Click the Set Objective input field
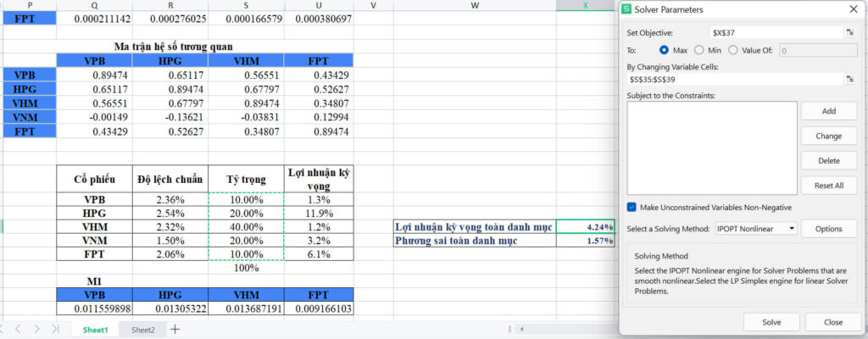The width and height of the screenshot is (868, 339). click(x=776, y=33)
